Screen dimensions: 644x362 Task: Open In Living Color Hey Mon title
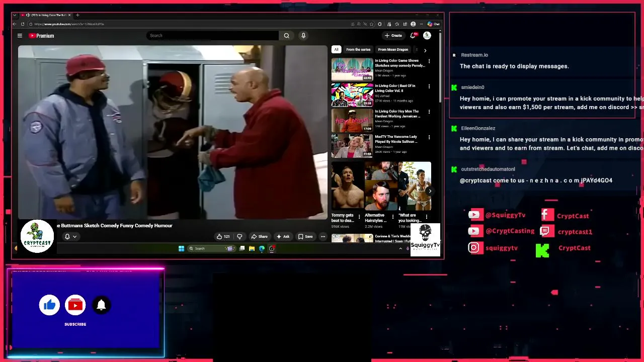(x=397, y=114)
